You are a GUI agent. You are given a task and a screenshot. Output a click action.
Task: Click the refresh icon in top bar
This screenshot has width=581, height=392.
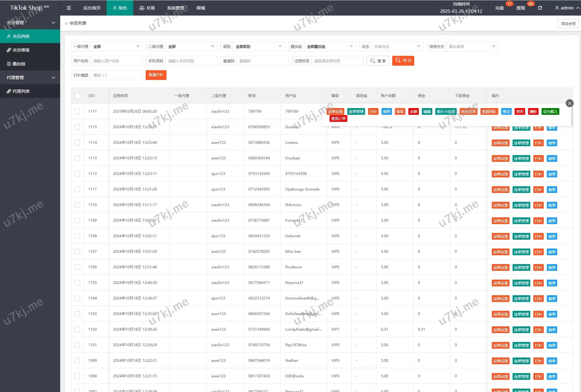[540, 8]
